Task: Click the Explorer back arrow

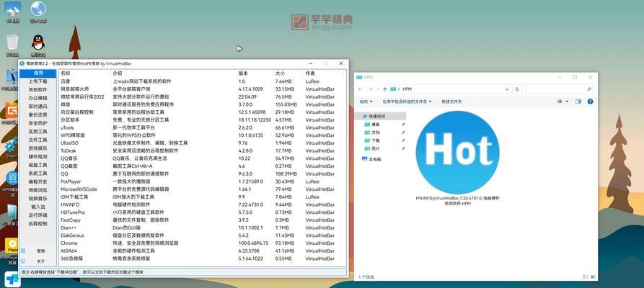Action: coord(360,89)
